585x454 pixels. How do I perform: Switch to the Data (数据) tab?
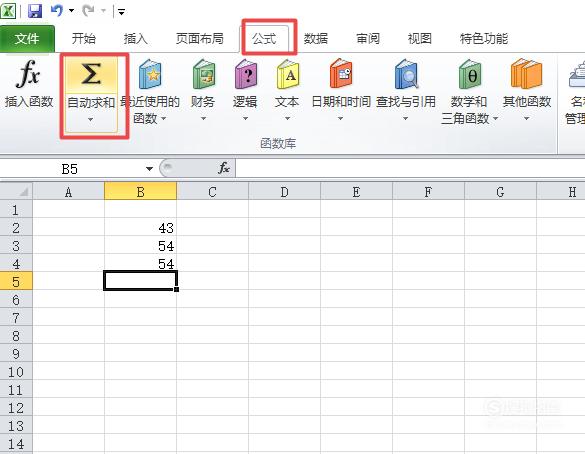[316, 38]
